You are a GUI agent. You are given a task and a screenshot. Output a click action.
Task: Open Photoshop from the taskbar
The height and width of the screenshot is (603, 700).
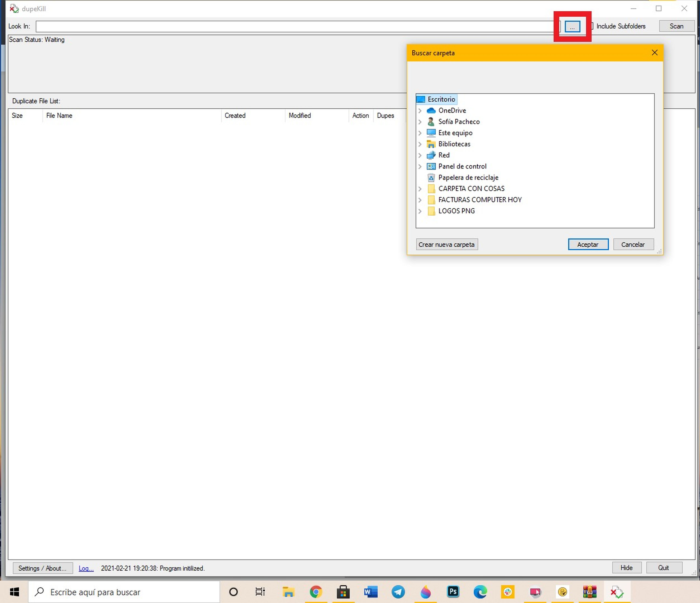[453, 592]
